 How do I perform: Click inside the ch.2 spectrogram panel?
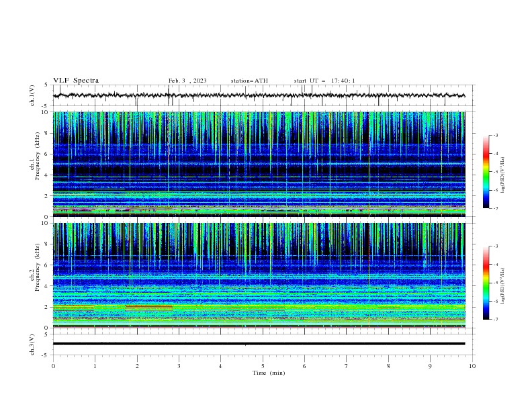(x=259, y=275)
